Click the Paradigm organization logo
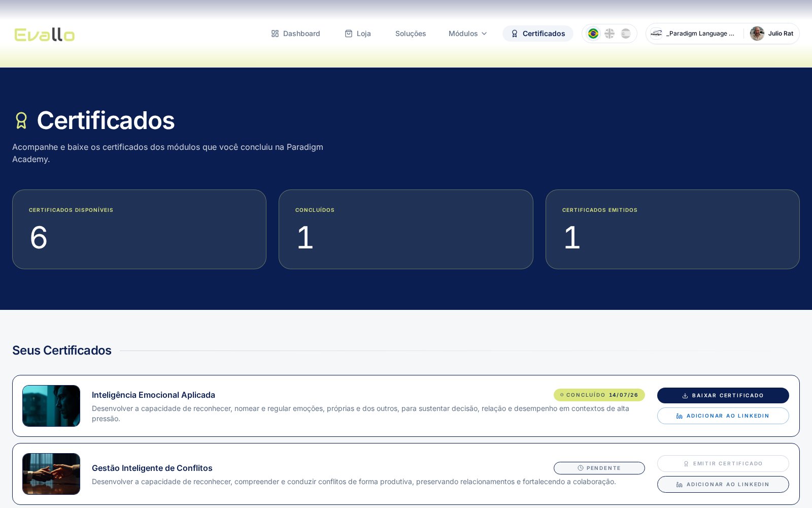This screenshot has width=812, height=508. [x=656, y=34]
